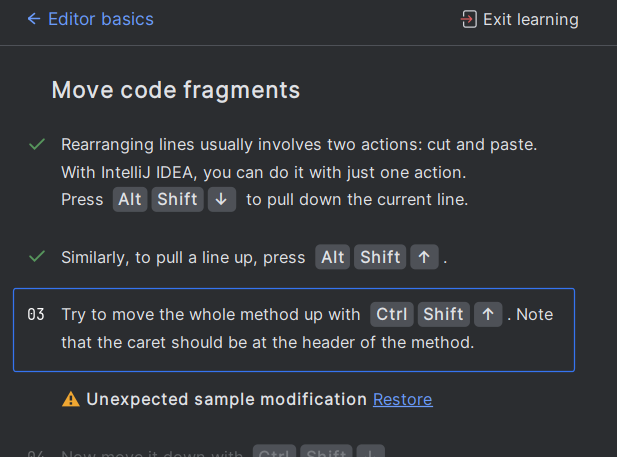Screen dimensions: 617x457
Task: Click the dimmed step 04 'Now move it down'
Action: (152, 453)
